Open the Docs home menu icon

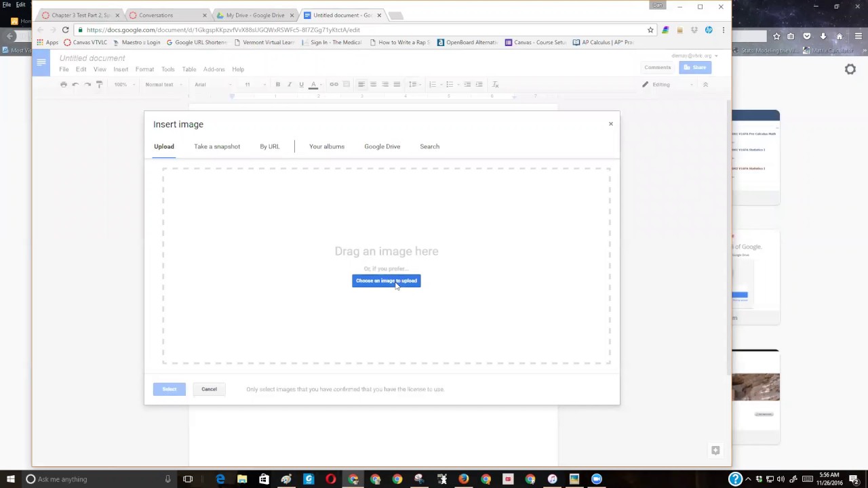click(x=41, y=63)
